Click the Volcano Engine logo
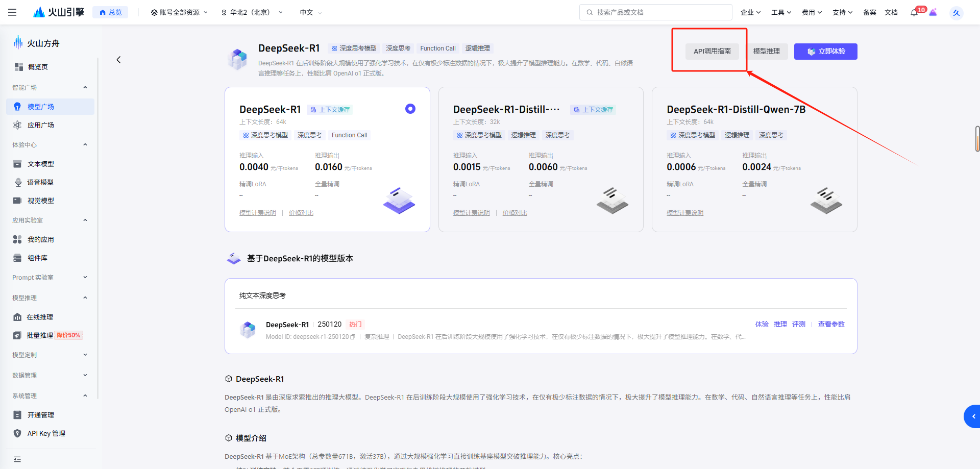The image size is (980, 469). (x=58, y=12)
